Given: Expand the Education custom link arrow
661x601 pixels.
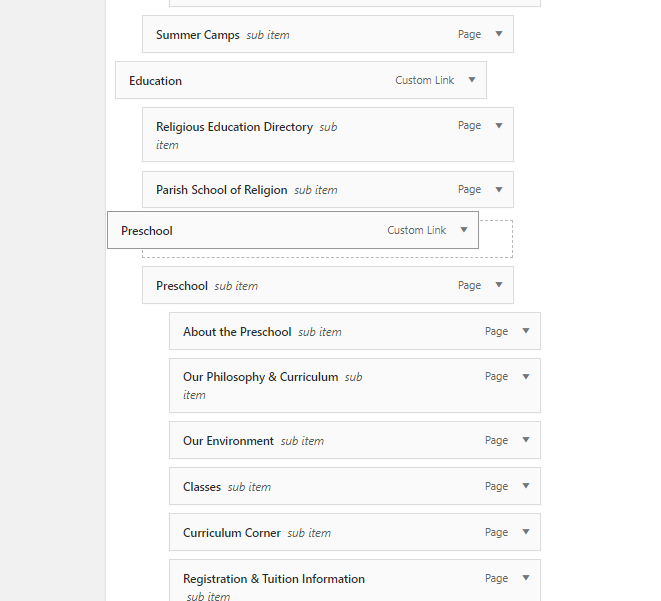Looking at the screenshot, I should (x=472, y=80).
